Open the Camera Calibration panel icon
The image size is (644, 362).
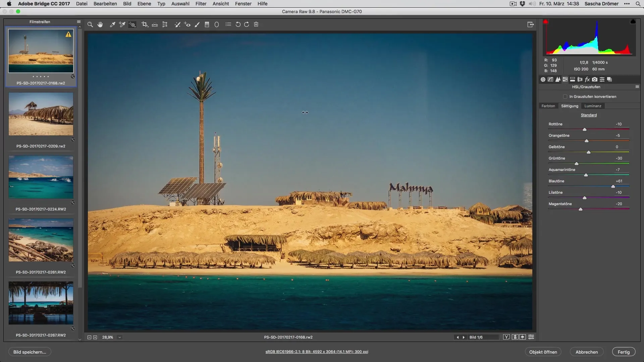coord(595,79)
